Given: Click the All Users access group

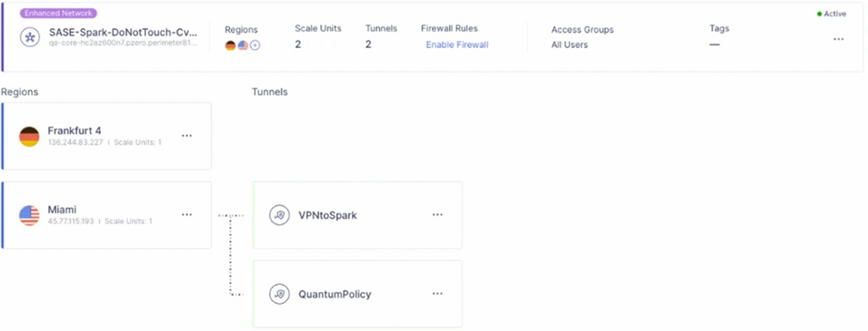Looking at the screenshot, I should [x=570, y=45].
